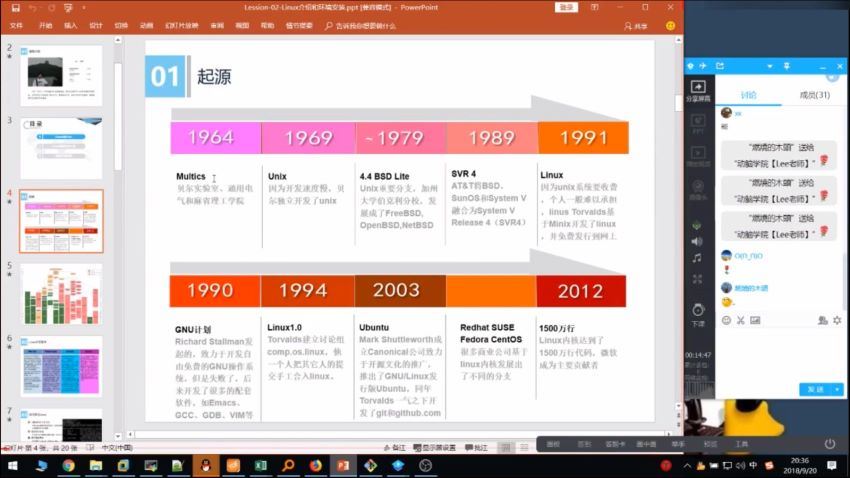Open the 文件 (File) menu
The height and width of the screenshot is (478, 850).
(x=16, y=25)
